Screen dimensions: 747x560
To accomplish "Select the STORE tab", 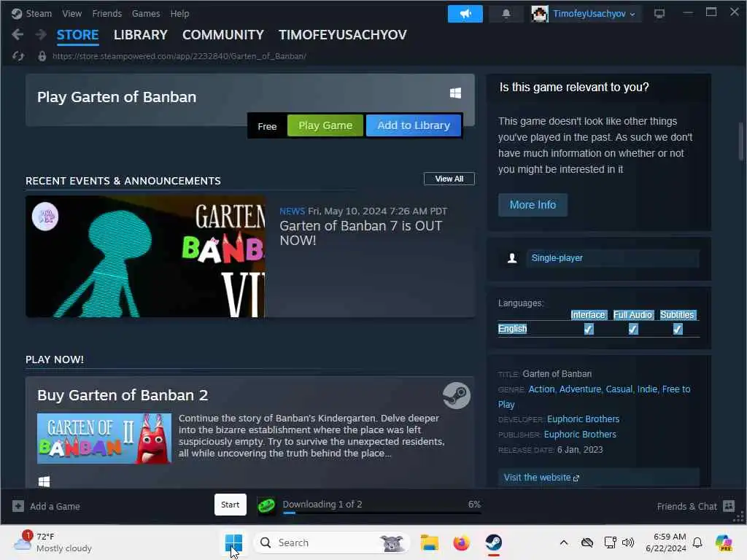I will click(x=77, y=35).
